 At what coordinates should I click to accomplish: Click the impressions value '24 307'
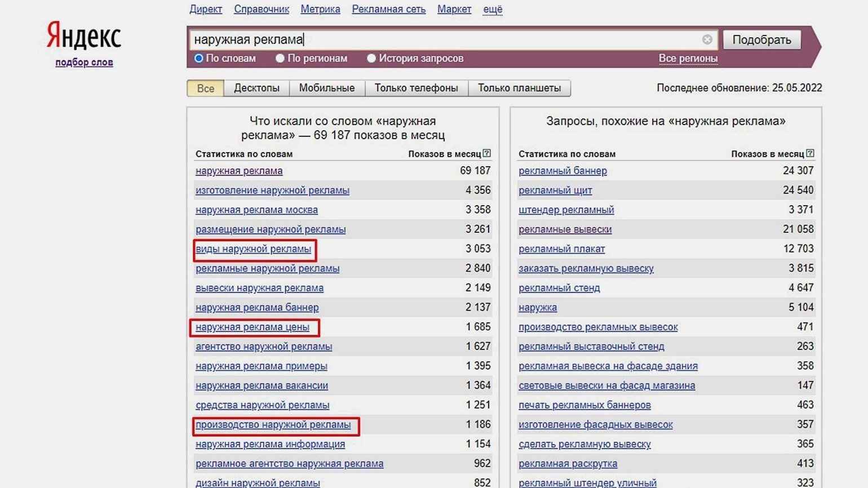[x=798, y=170]
